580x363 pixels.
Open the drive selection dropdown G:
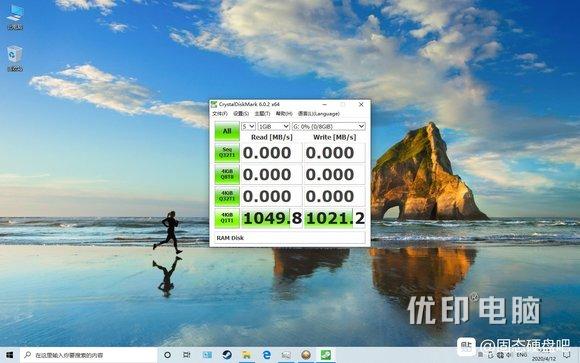pos(328,127)
